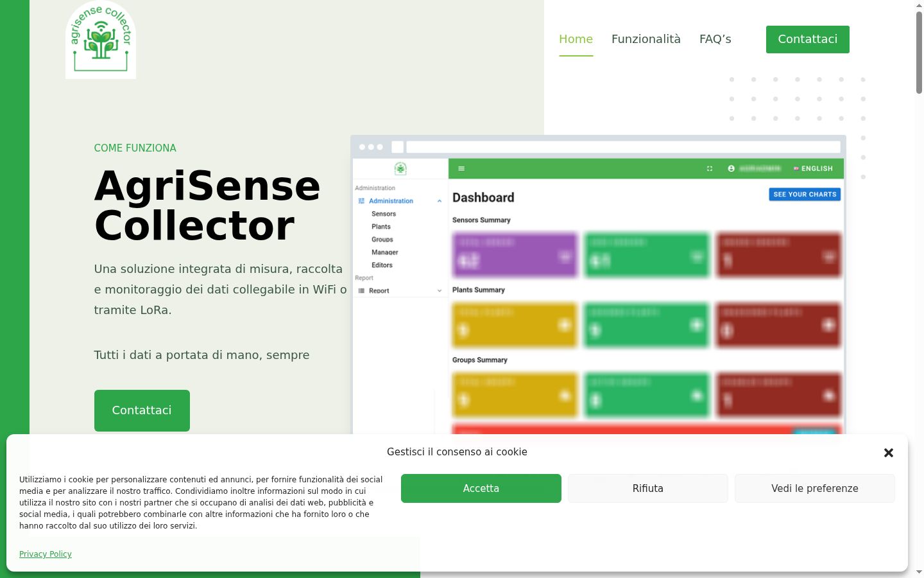Open the Privacy Policy link
This screenshot has height=578, width=924.
[x=46, y=554]
